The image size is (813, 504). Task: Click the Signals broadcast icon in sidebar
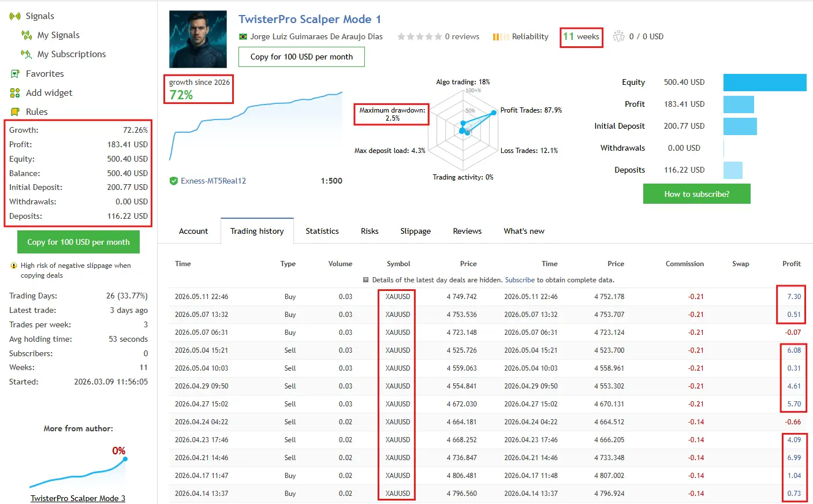(x=15, y=16)
